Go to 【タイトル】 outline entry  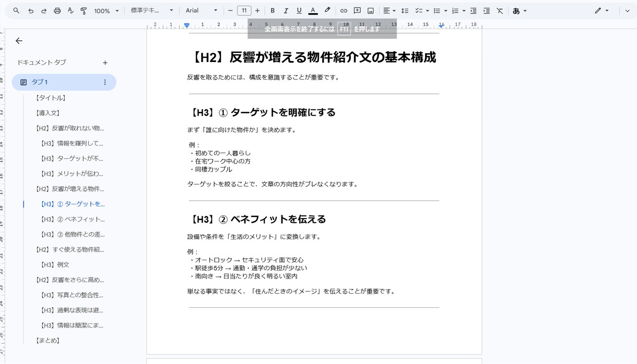50,98
